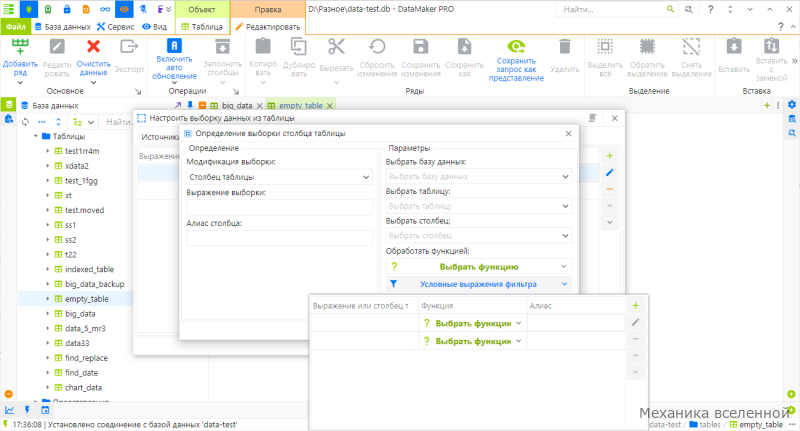Select the indexed_table tree item
Viewport: 800px width, 431px height.
click(89, 269)
